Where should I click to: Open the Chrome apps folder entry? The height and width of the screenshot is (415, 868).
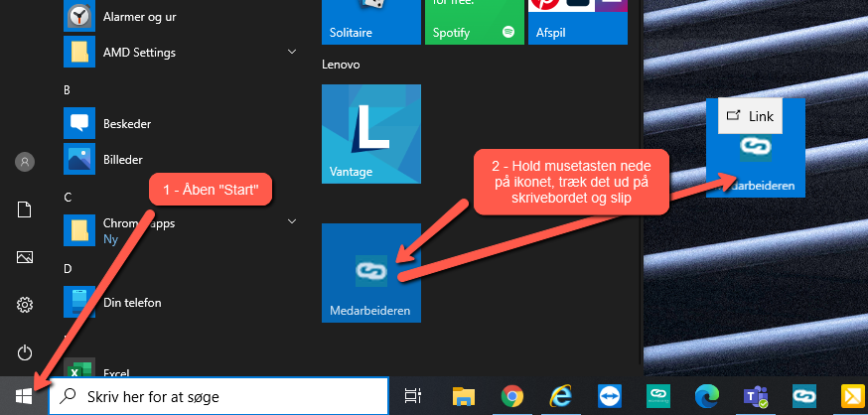point(183,229)
